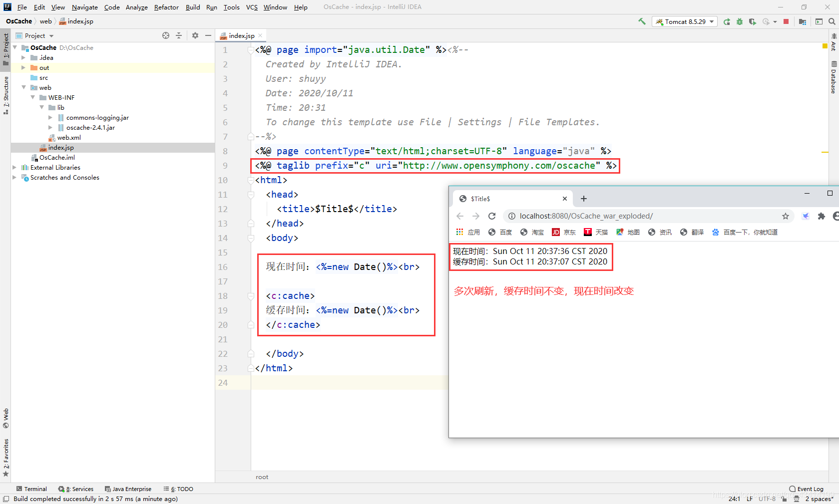This screenshot has width=839, height=504.
Task: Click the warning marker at editor top right
Action: (x=825, y=46)
